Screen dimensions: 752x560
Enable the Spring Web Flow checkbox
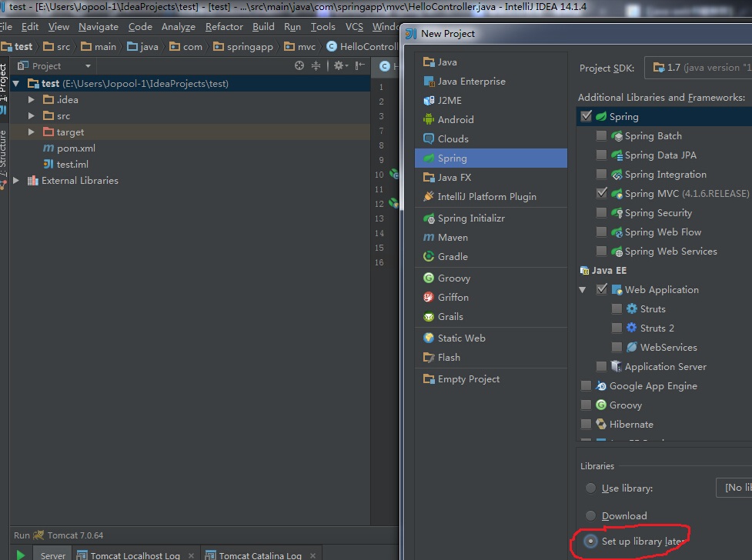pos(601,232)
